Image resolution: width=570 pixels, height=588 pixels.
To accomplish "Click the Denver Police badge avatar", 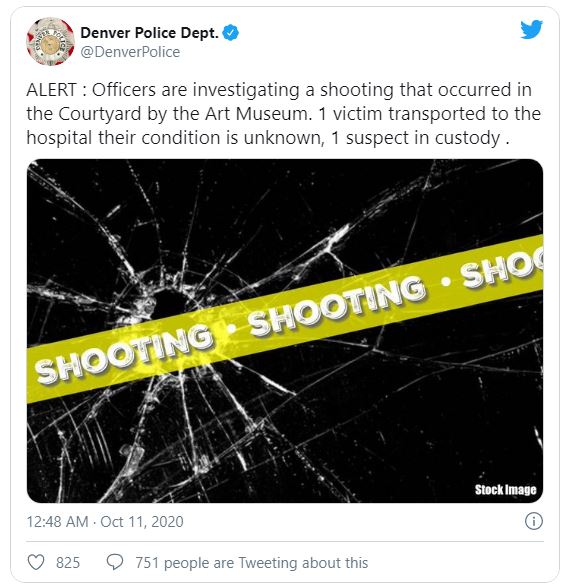I will (50, 42).
